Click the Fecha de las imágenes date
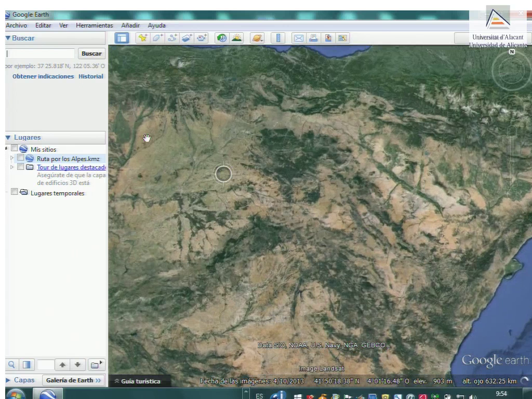This screenshot has height=399, width=532. 252,381
